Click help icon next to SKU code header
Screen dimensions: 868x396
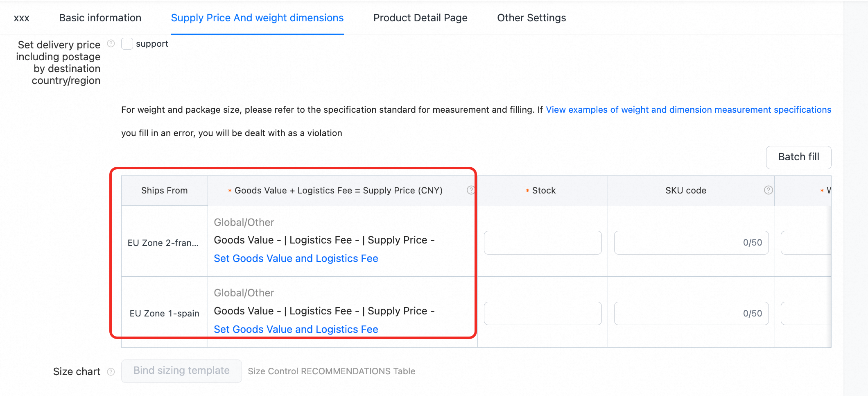(x=768, y=190)
